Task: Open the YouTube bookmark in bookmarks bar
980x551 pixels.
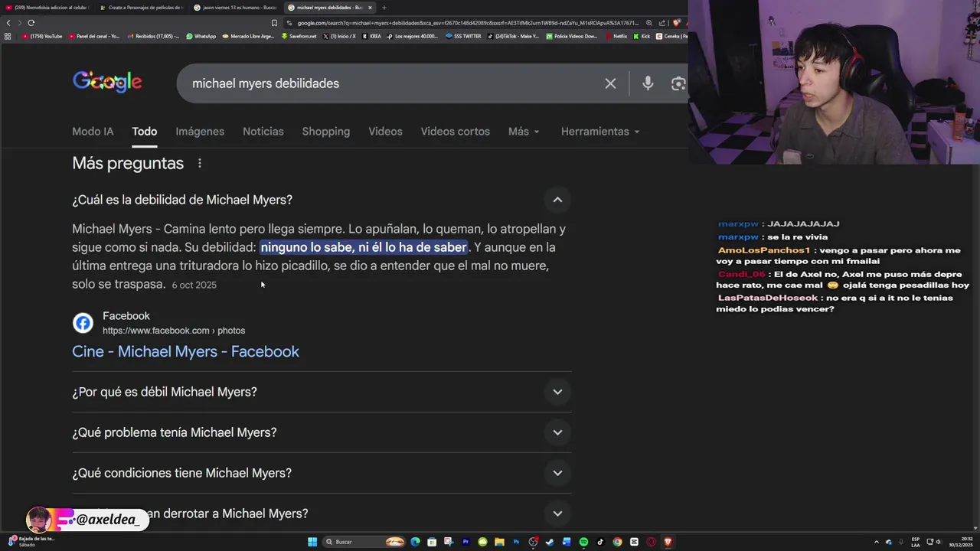Action: click(42, 36)
